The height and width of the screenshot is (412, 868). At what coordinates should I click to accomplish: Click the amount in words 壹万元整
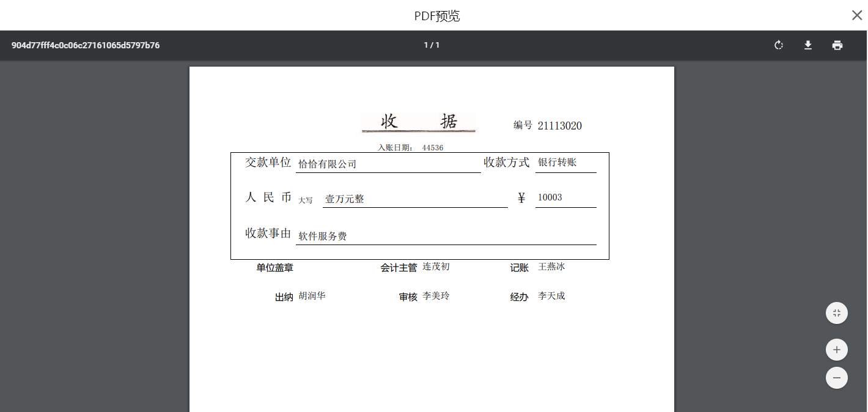(x=344, y=199)
